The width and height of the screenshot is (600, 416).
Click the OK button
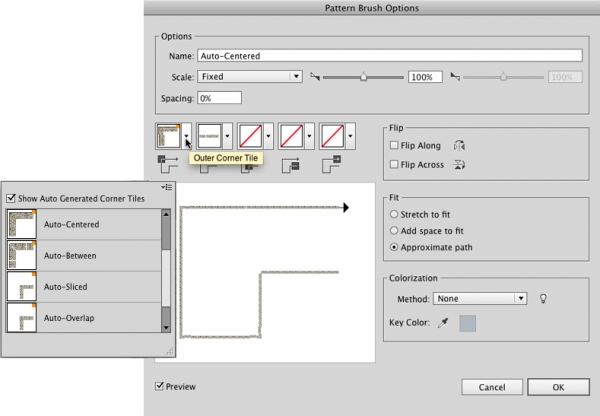point(558,387)
